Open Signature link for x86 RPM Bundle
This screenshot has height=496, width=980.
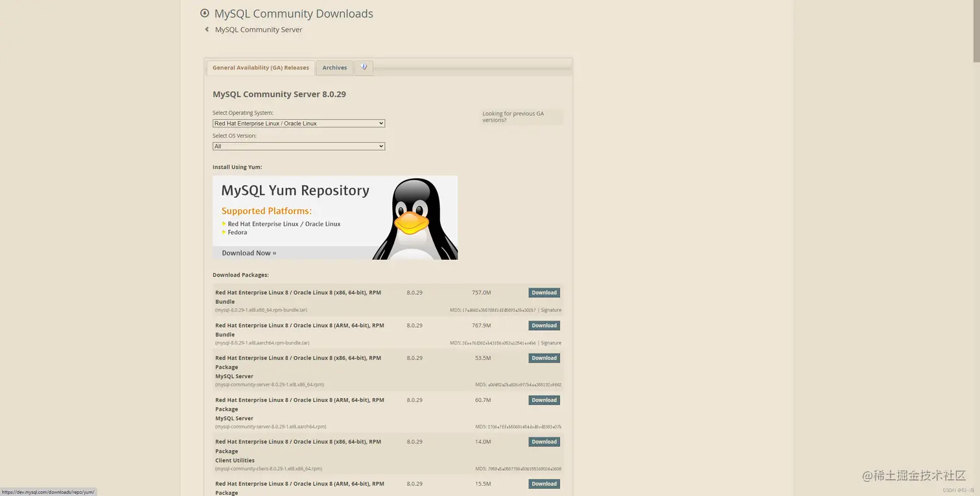[x=551, y=310]
